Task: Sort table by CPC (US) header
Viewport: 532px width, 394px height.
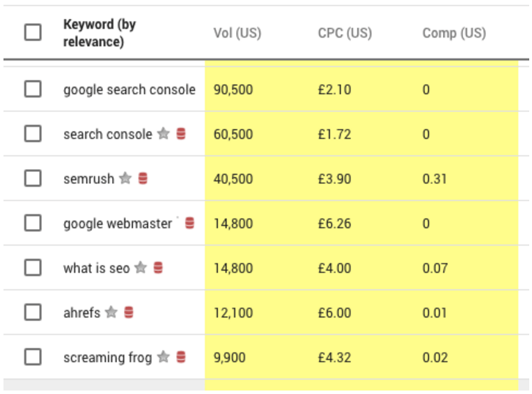Action: (345, 33)
